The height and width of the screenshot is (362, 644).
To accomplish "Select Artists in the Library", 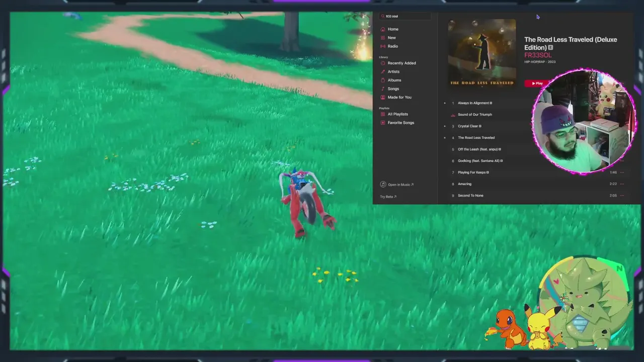I will 393,71.
